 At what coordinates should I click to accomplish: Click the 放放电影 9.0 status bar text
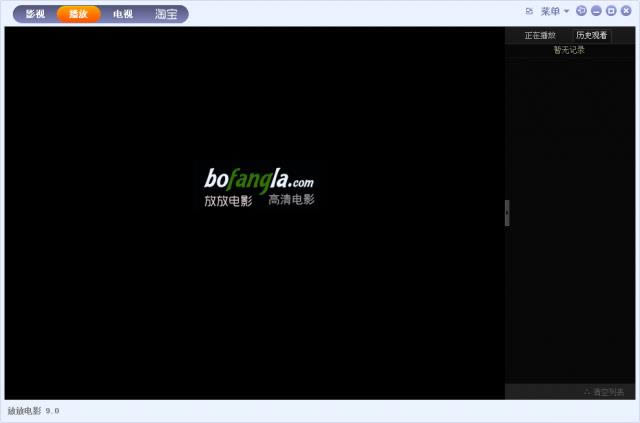click(33, 411)
